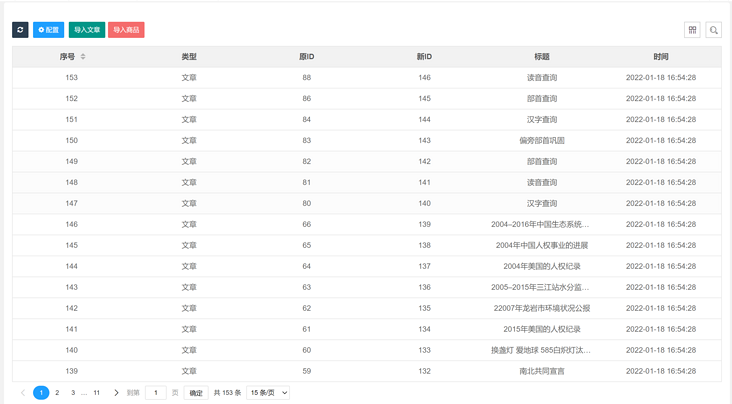Select page 1 in pagination
The width and height of the screenshot is (732, 404).
(x=41, y=393)
